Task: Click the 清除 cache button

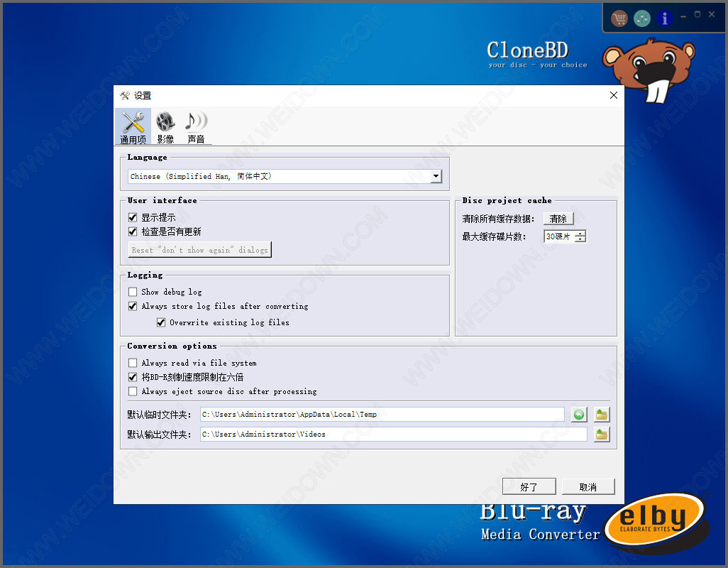Action: [x=558, y=218]
